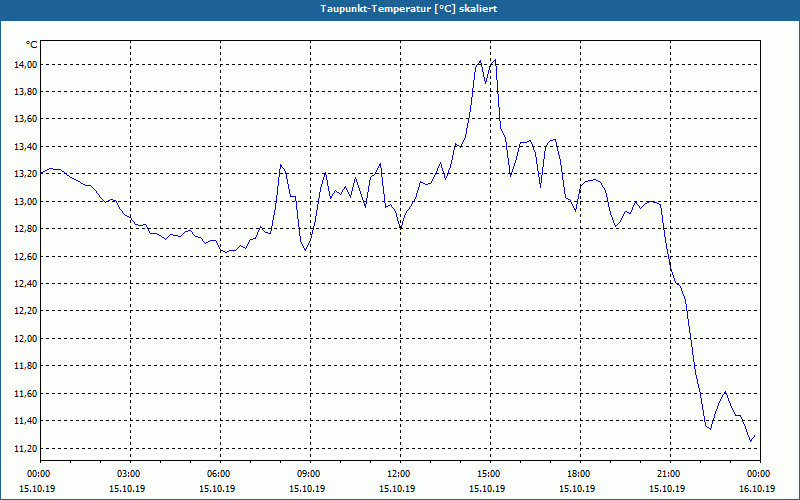800x500 pixels.
Task: Select the 12,20 y-axis value
Action: coord(25,311)
